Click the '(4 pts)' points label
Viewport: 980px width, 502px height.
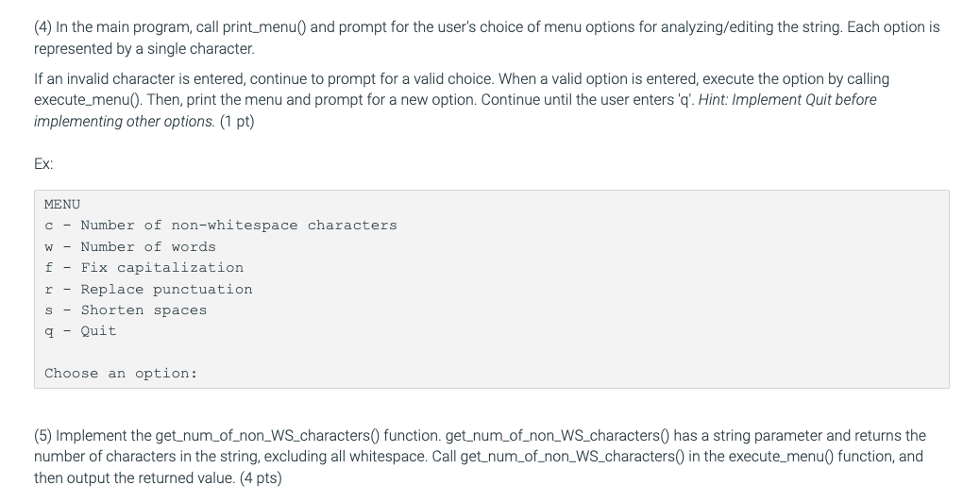(261, 478)
